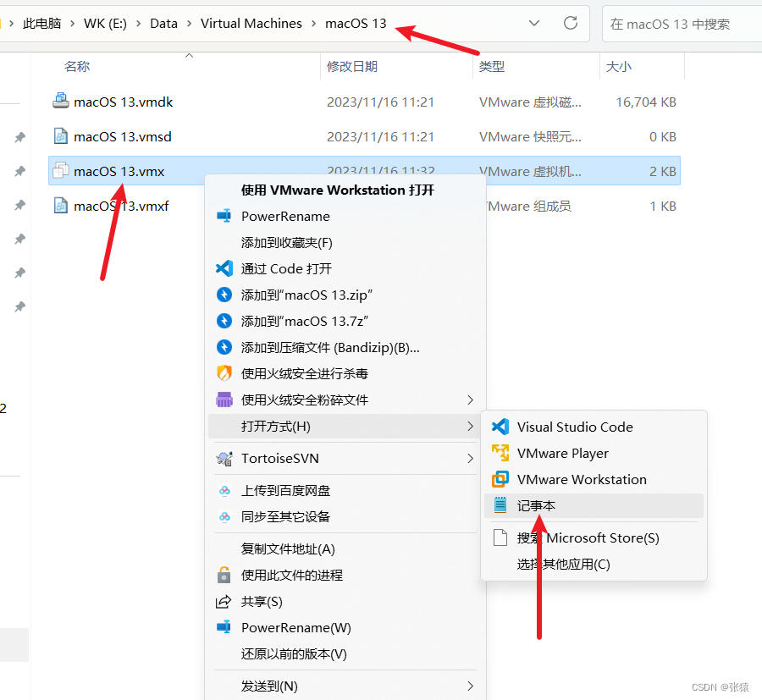Click the PowerRename(W) icon
This screenshot has height=700, width=762.
tap(224, 627)
